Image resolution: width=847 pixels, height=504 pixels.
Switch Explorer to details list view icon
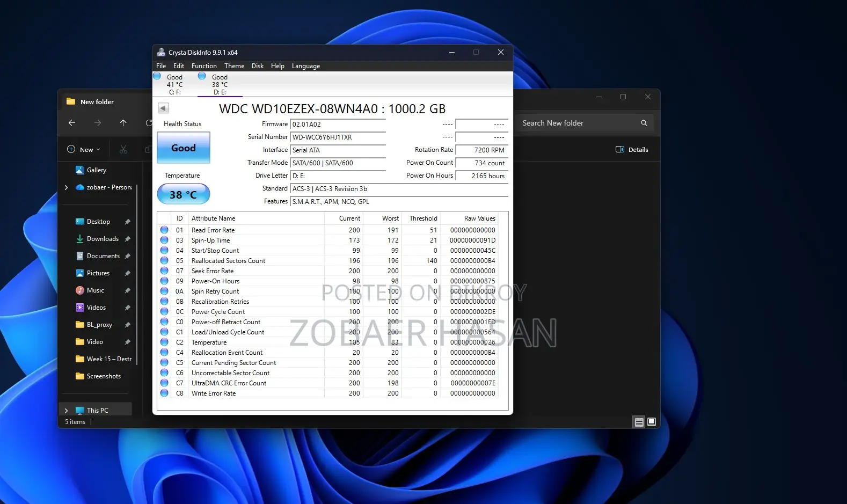(639, 422)
